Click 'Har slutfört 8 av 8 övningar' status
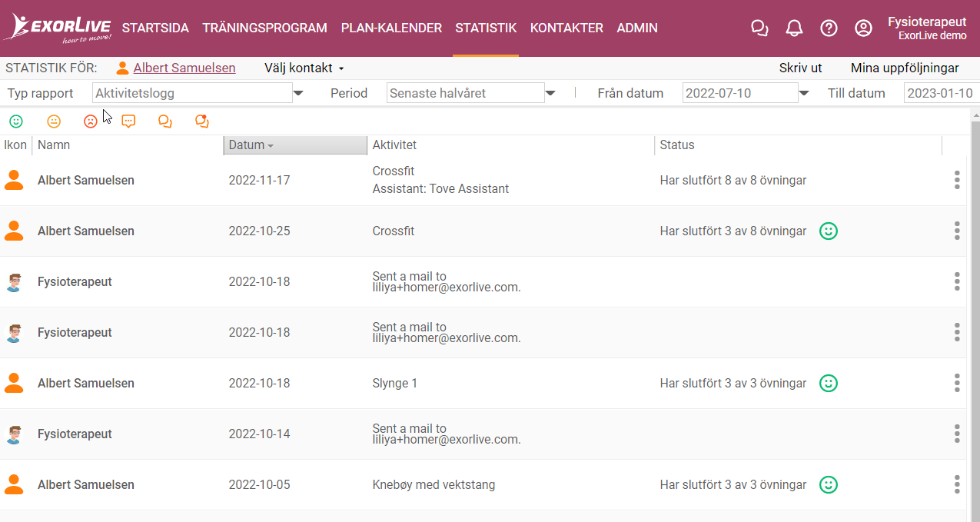980x522 pixels. (x=733, y=180)
